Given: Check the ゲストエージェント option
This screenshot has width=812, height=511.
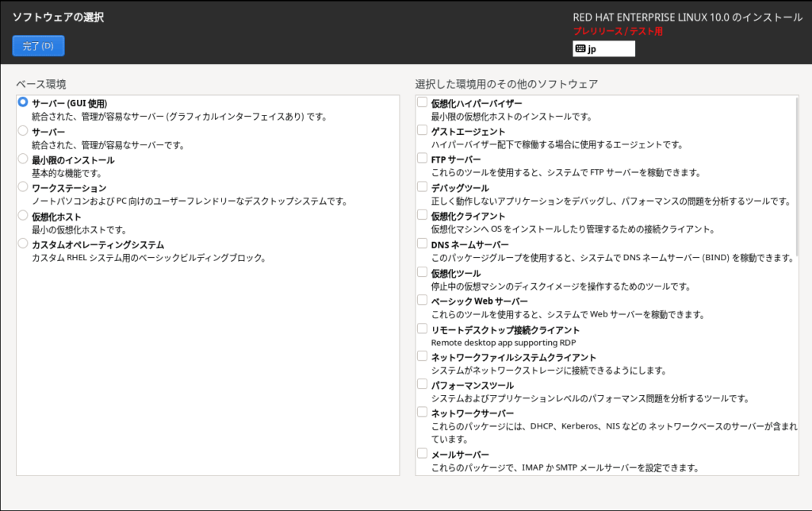Looking at the screenshot, I should (422, 130).
